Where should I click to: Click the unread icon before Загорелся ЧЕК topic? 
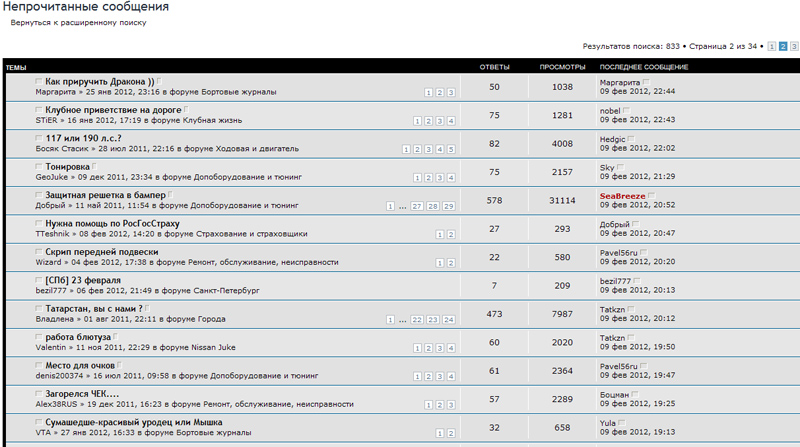tap(39, 393)
